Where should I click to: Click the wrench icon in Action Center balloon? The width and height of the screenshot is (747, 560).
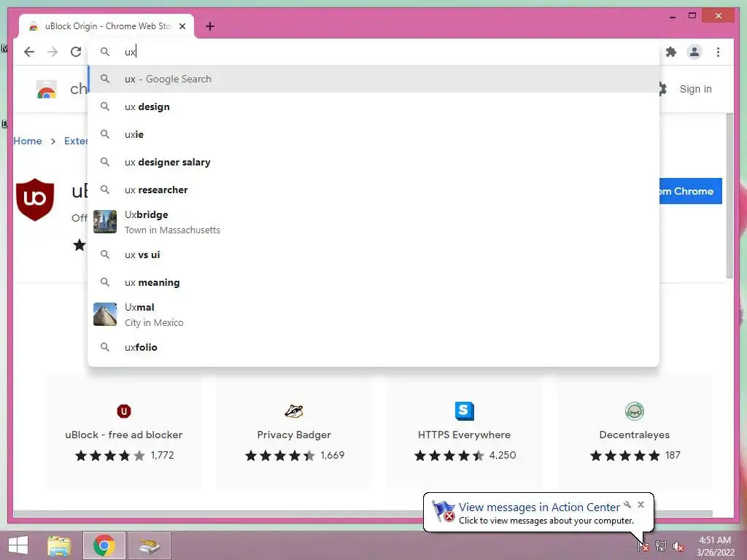coord(627,505)
